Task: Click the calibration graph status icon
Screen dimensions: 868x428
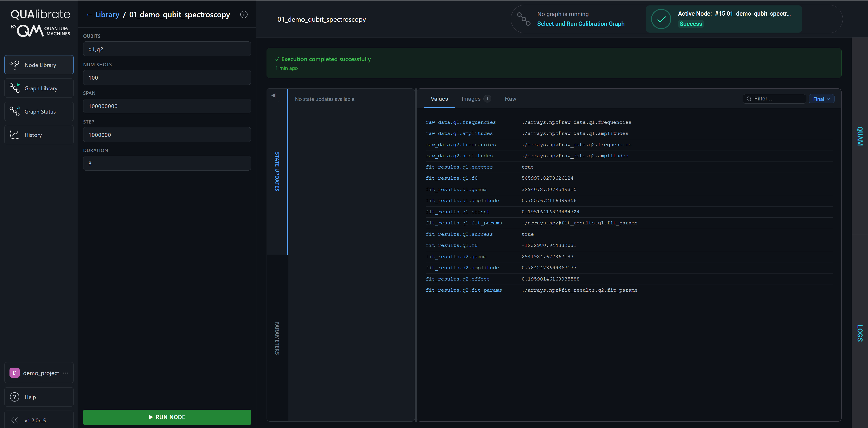Action: pyautogui.click(x=524, y=19)
